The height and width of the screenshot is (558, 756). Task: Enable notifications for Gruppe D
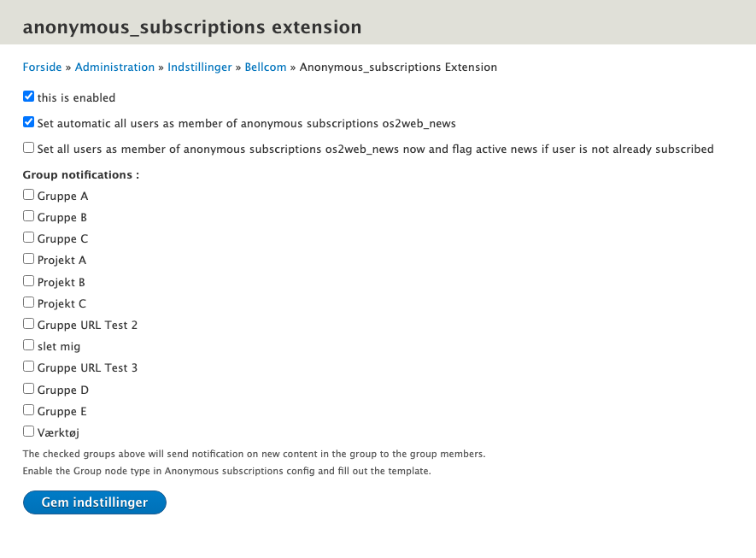[28, 388]
